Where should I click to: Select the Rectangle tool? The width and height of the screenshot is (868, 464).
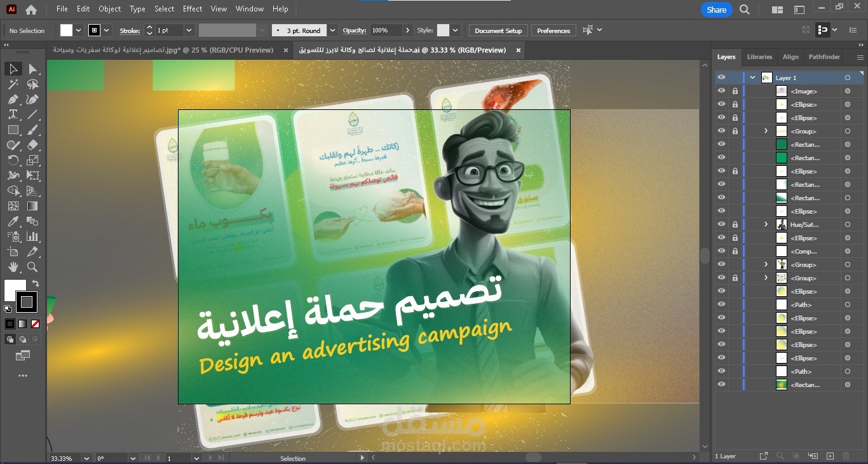pos(13,130)
